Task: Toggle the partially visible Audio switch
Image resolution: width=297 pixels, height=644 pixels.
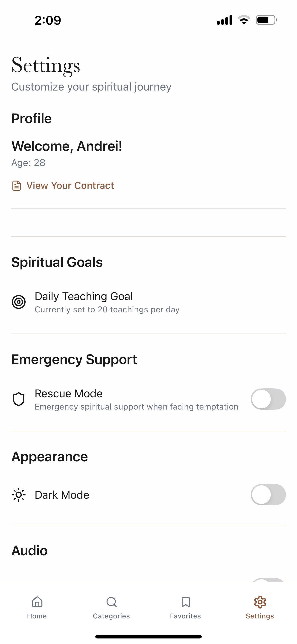Action: click(268, 580)
